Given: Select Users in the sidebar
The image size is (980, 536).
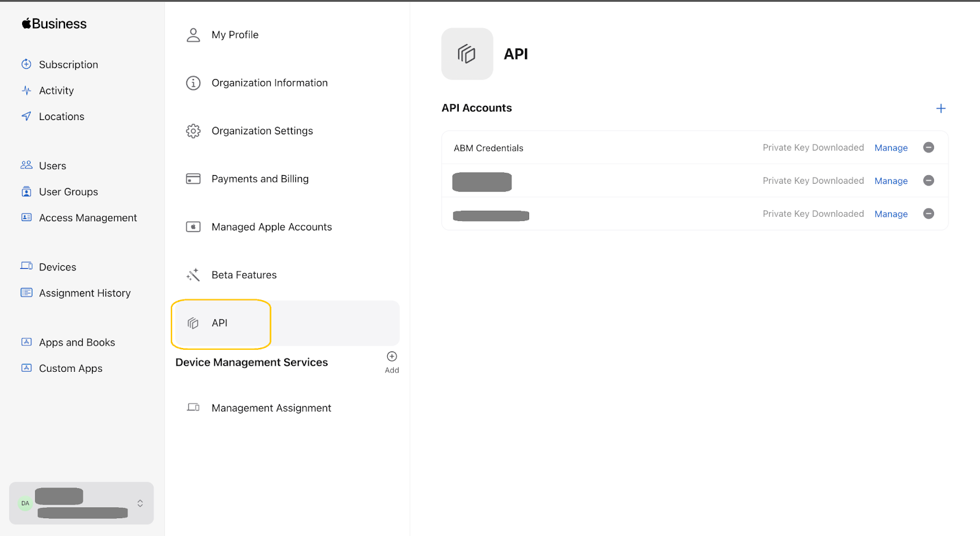Looking at the screenshot, I should [x=53, y=166].
